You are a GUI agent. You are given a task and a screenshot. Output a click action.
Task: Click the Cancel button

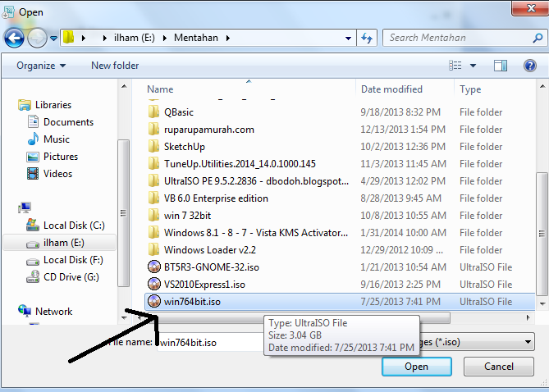click(499, 367)
